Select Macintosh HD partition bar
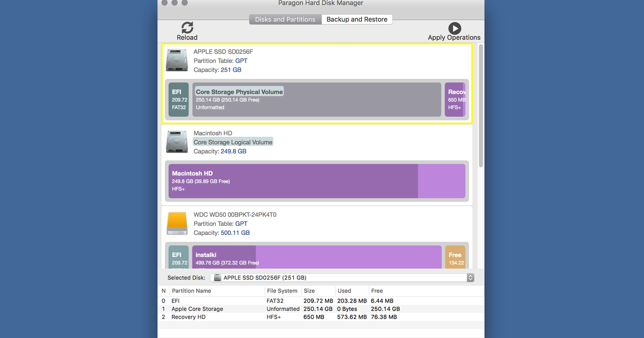644x338 pixels. click(317, 181)
